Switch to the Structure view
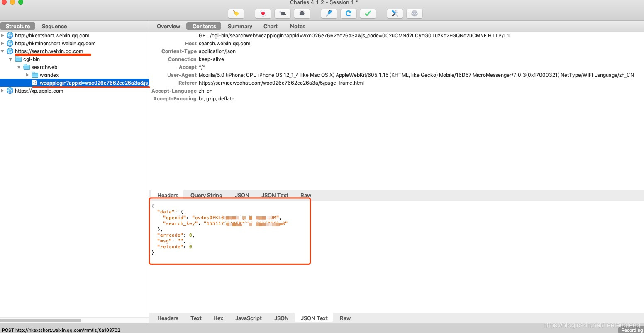The width and height of the screenshot is (644, 333). coord(18,26)
